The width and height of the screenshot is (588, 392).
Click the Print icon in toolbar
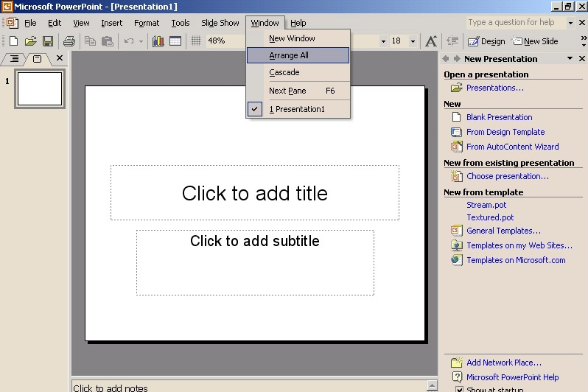[69, 41]
